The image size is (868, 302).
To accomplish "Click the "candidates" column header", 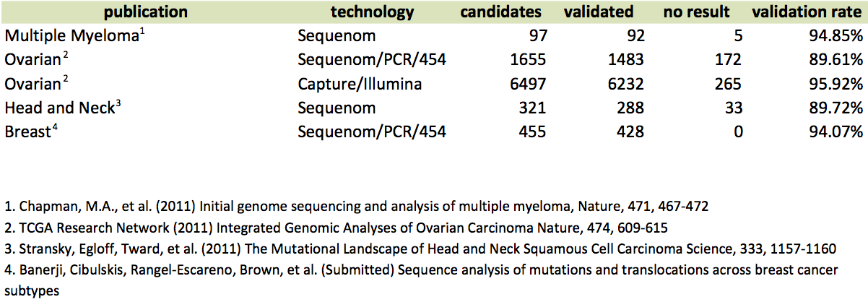I will click(502, 12).
